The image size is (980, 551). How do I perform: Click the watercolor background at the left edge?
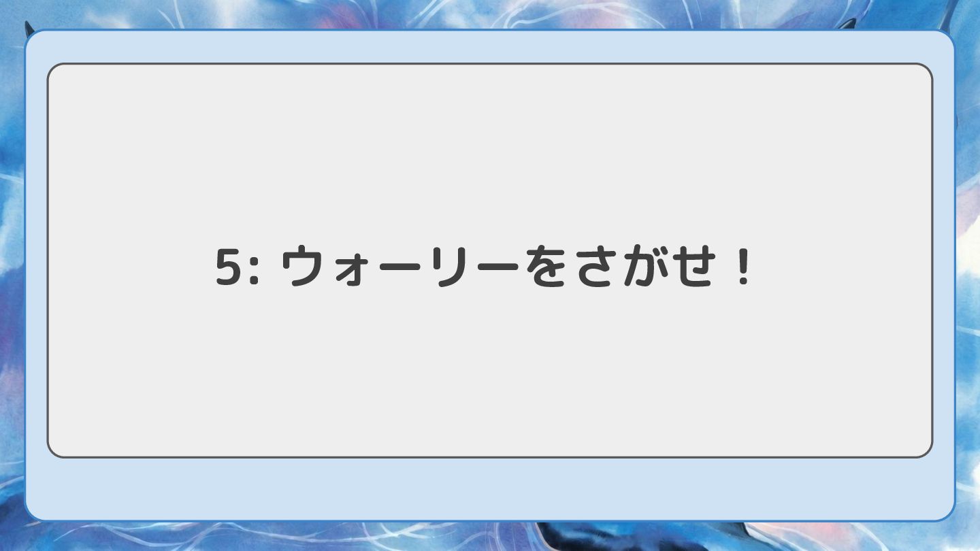[x=11, y=272]
